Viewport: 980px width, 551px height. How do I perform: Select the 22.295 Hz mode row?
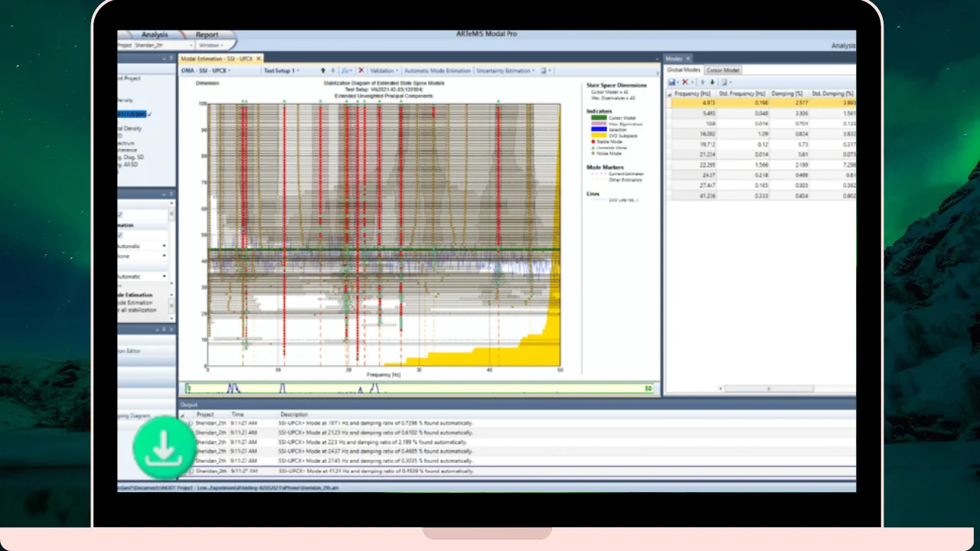(761, 165)
